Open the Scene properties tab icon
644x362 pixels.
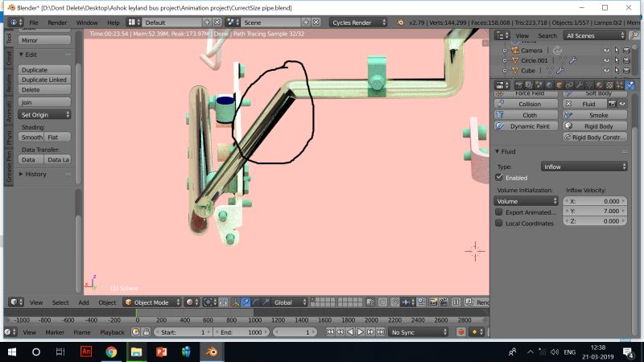click(x=539, y=85)
